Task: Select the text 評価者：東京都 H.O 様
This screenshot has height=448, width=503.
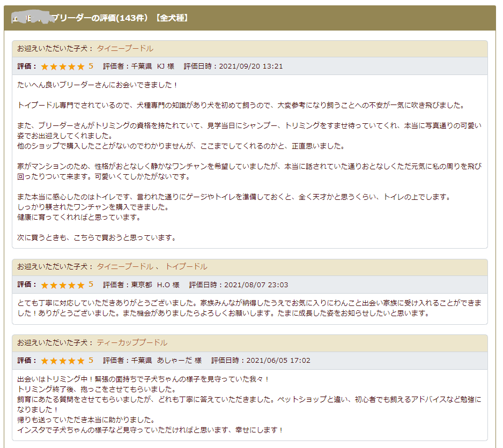Action: tap(141, 285)
